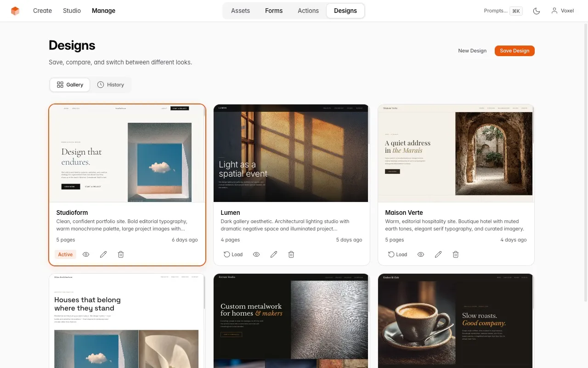Preview the Studioform design via the eye icon
588x368 pixels.
tap(86, 254)
